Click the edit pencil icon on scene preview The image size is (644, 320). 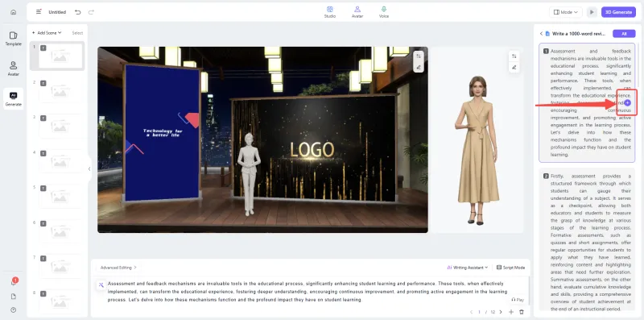click(x=419, y=67)
